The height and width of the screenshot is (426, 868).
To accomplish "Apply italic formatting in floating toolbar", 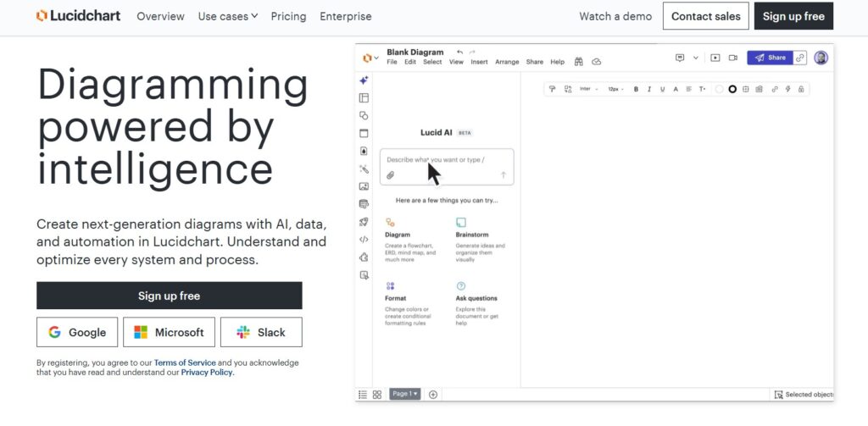I will (649, 89).
